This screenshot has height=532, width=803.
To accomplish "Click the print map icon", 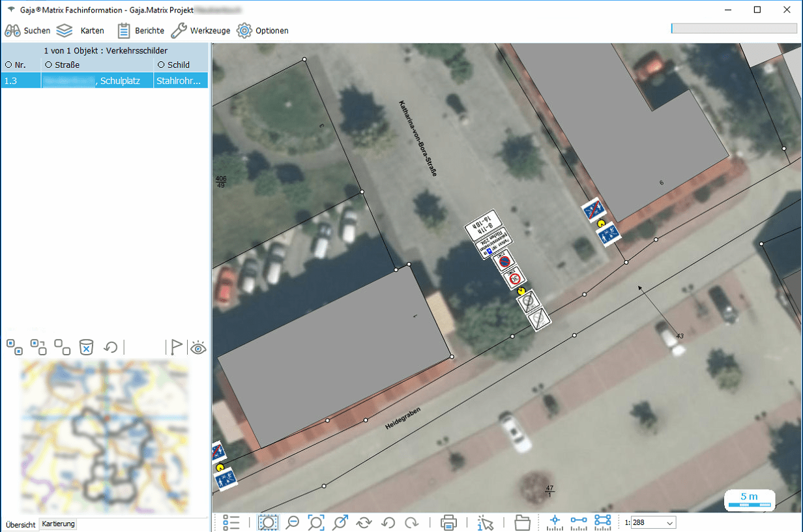I will click(448, 522).
